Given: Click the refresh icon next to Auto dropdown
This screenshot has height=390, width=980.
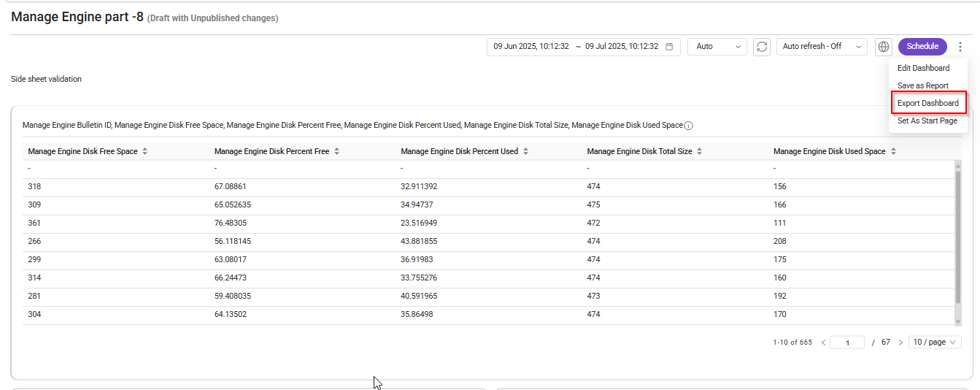Looking at the screenshot, I should pos(762,47).
